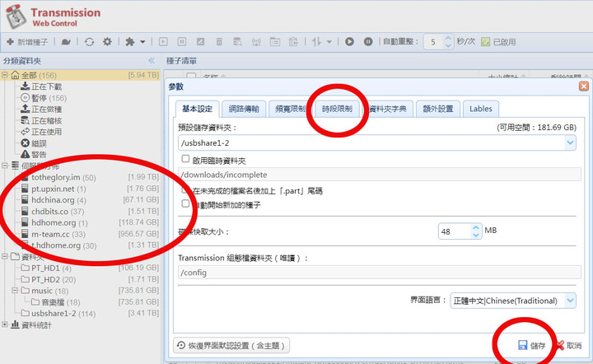Image resolution: width=593 pixels, height=364 pixels.
Task: Toggle auto start newly added torrents checkbox
Action: coord(185,203)
